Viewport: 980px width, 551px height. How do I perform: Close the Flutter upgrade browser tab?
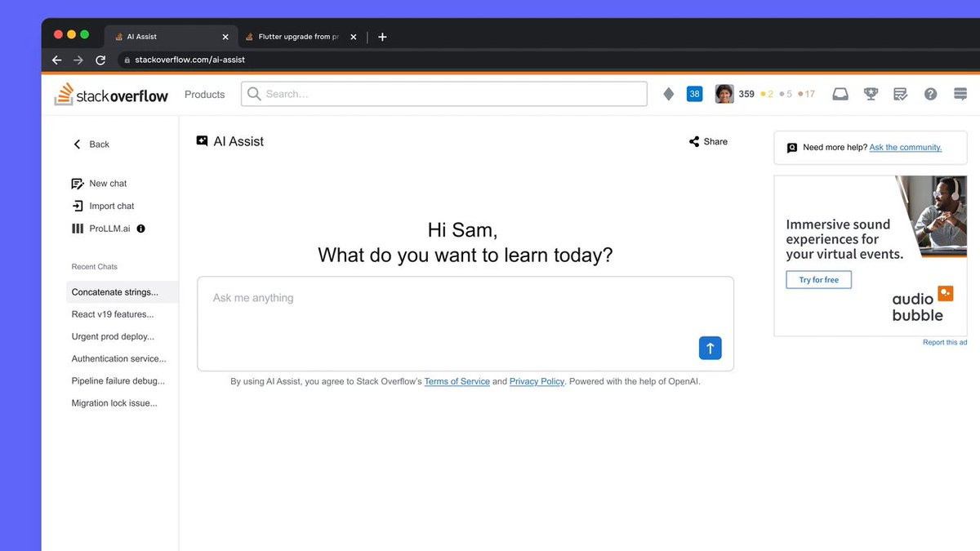(353, 37)
